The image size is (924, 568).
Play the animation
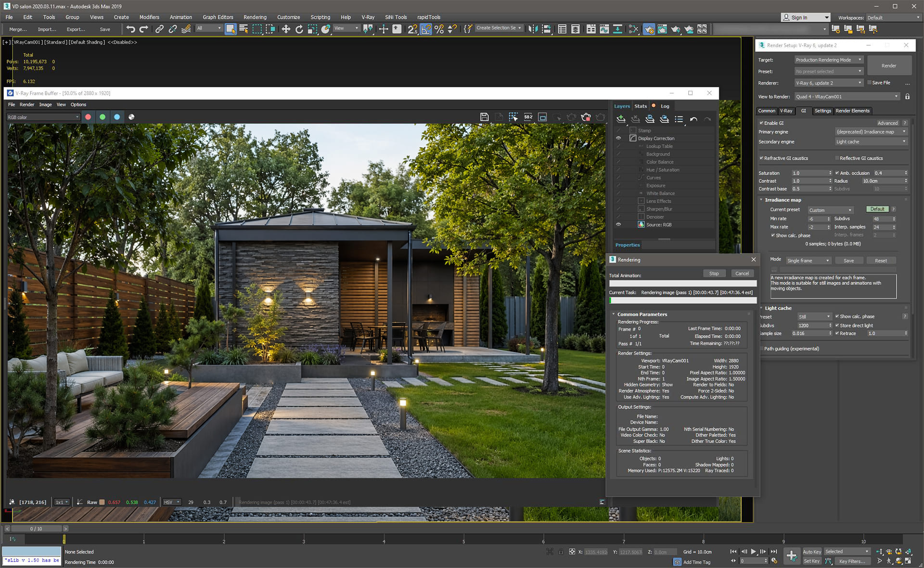coord(753,552)
